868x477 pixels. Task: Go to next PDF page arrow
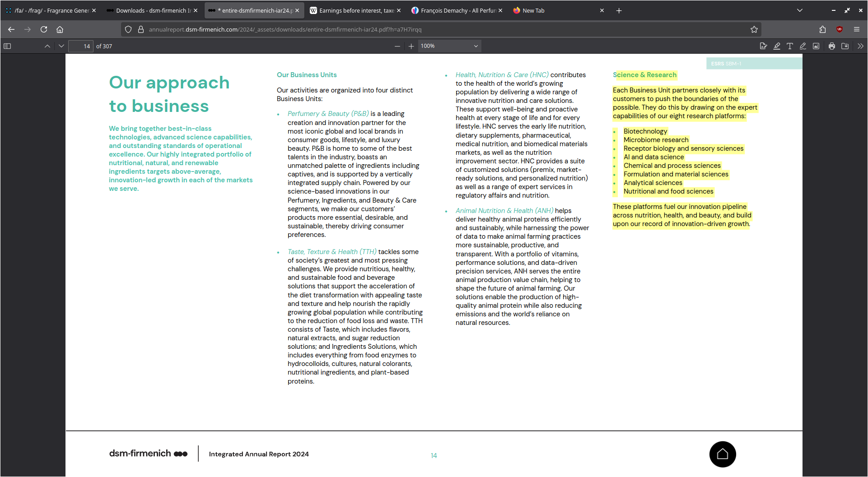pos(61,46)
